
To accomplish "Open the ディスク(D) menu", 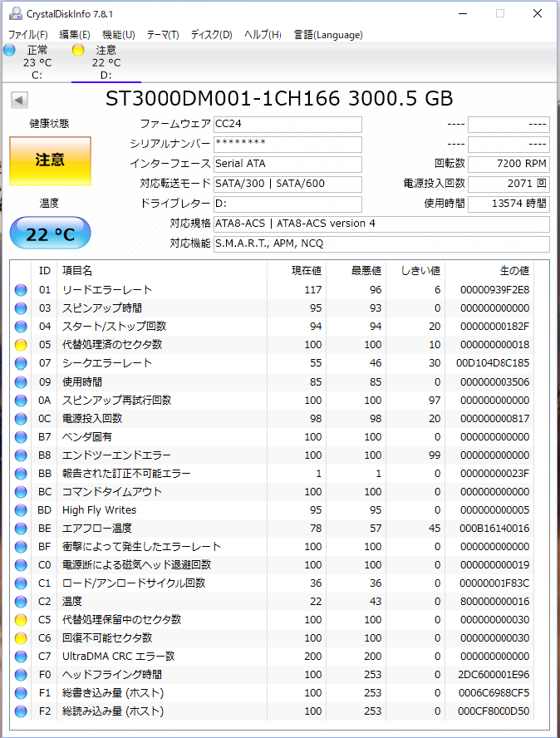I will click(211, 35).
